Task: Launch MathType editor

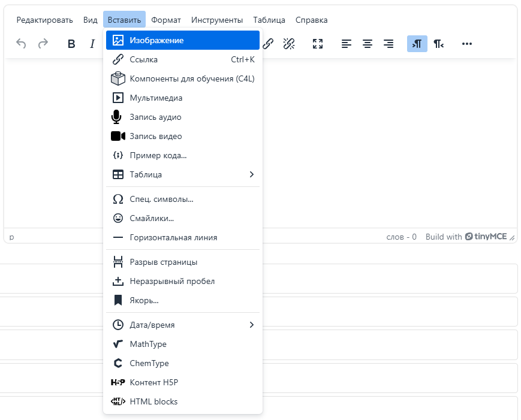Action: pyautogui.click(x=183, y=344)
